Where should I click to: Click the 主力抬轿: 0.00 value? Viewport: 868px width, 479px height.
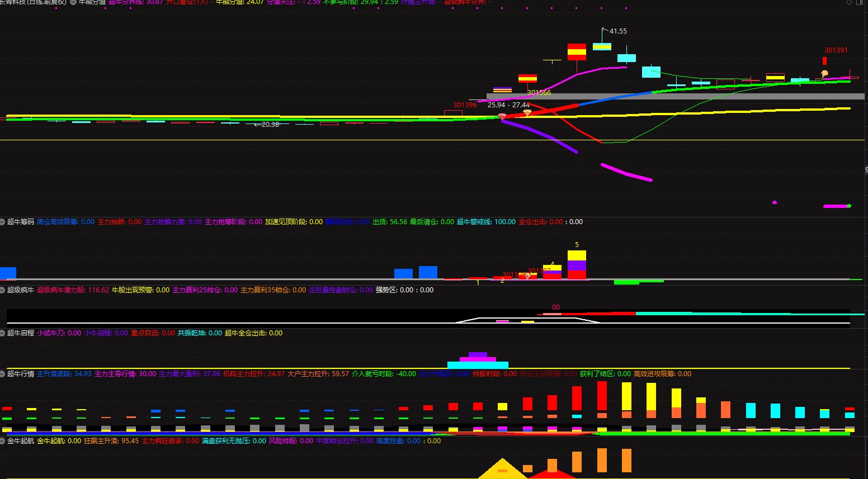coord(120,222)
